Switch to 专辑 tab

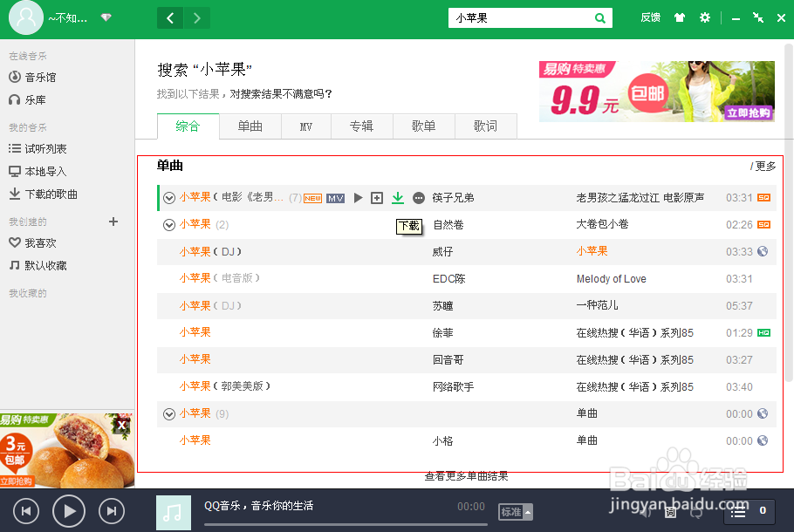361,126
